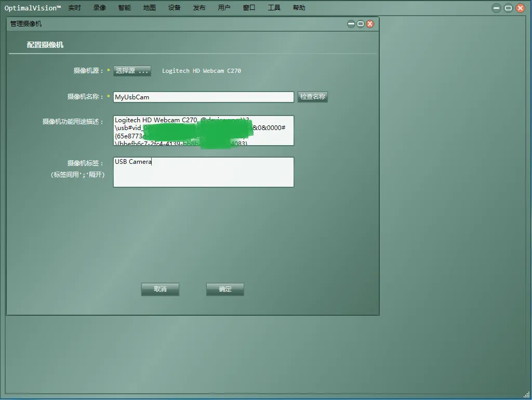The height and width of the screenshot is (400, 532).
Task: Click the 摄像机标签 label
Action: (x=85, y=163)
